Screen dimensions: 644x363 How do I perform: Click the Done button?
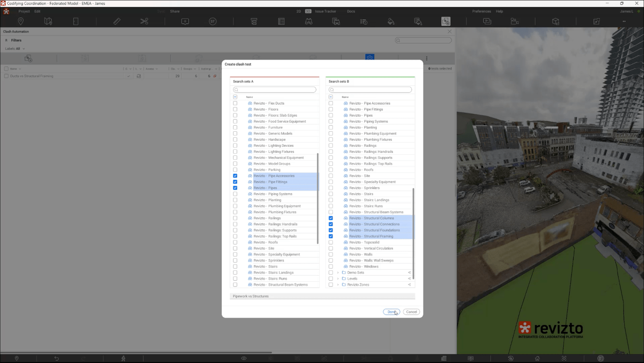pos(391,311)
